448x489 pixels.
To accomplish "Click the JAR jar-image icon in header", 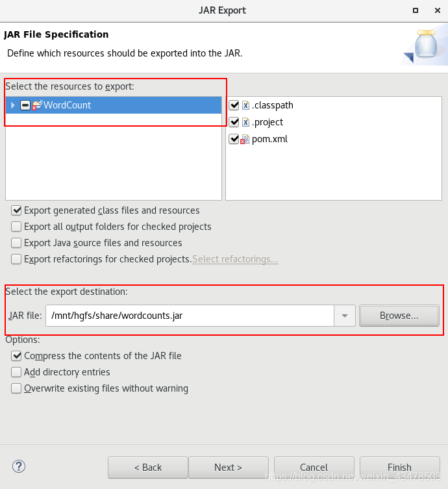I will (426, 44).
